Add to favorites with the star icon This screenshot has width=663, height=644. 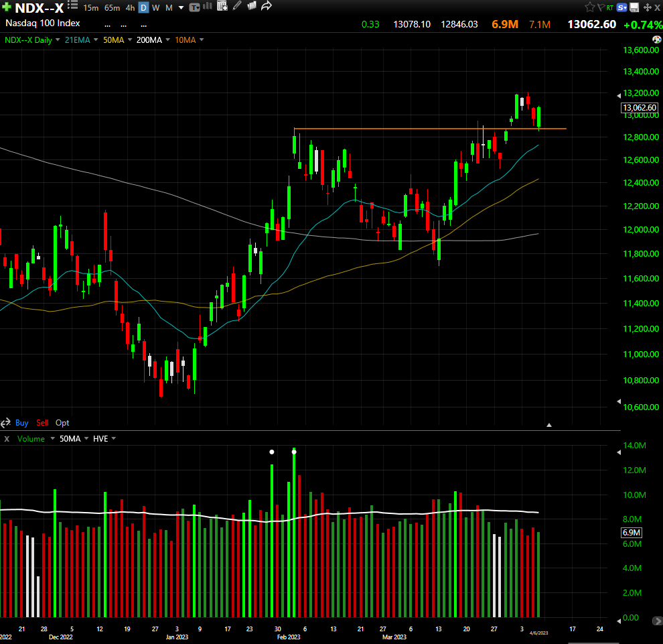click(590, 7)
